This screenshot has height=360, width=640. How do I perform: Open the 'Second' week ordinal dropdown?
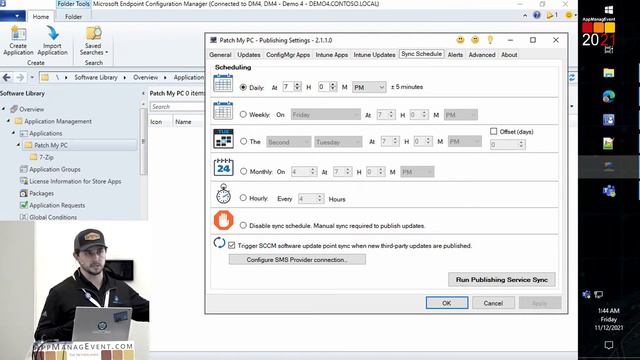tap(289, 142)
